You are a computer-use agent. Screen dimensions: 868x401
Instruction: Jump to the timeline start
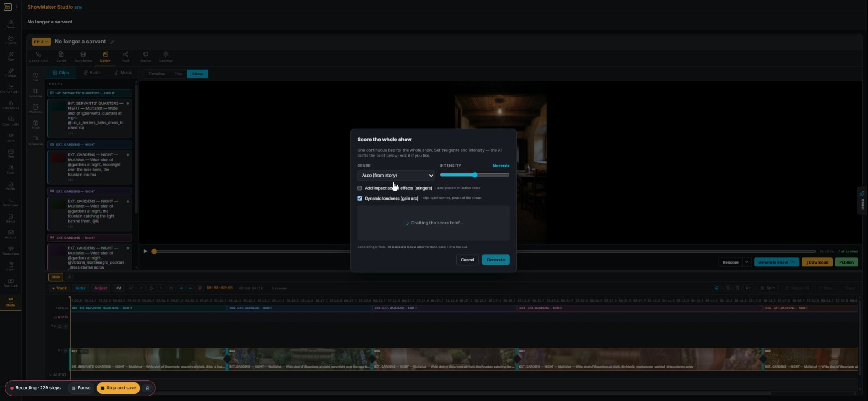(131, 288)
